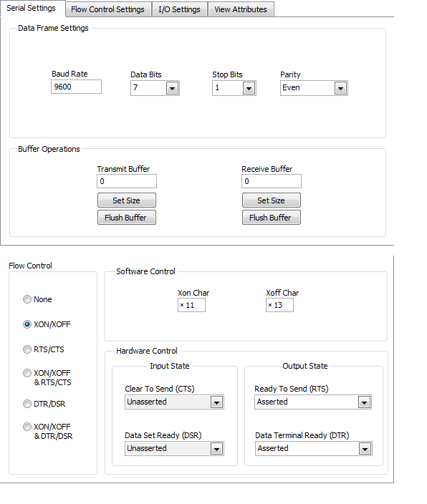Click Flush Buffer under Transmit Buffer
The image size is (427, 504).
coord(127,218)
